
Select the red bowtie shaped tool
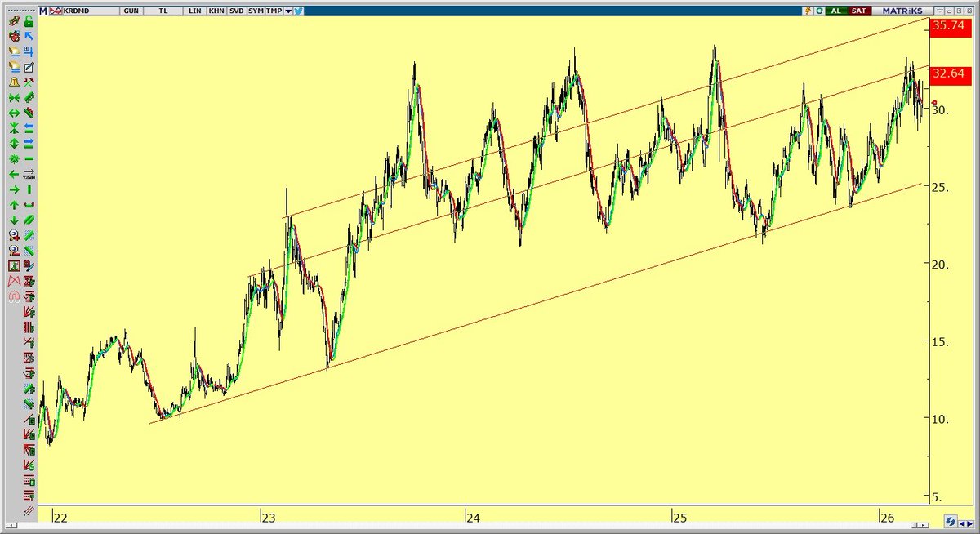tap(14, 282)
